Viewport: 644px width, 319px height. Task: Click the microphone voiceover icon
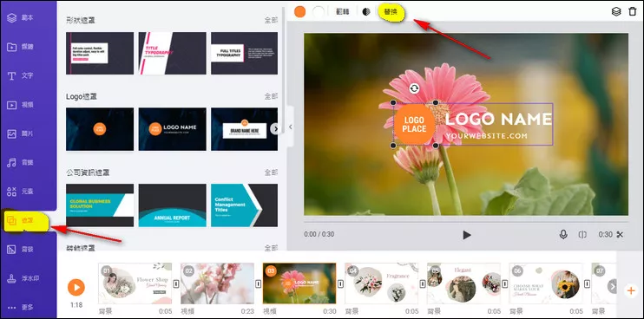pyautogui.click(x=563, y=235)
